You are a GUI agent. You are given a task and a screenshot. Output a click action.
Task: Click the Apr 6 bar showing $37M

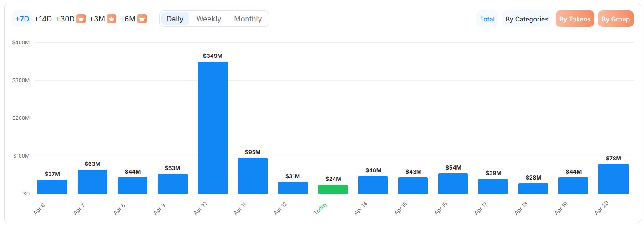[52, 187]
